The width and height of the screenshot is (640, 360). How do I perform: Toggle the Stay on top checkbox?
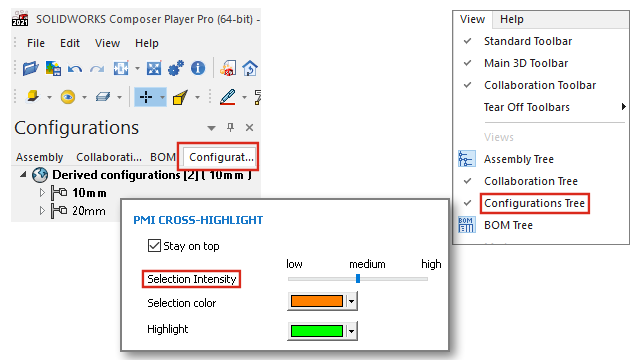tap(154, 246)
